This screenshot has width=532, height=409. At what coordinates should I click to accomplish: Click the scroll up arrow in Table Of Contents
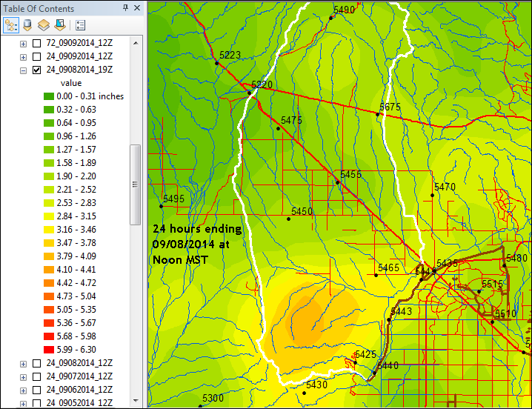pos(136,43)
